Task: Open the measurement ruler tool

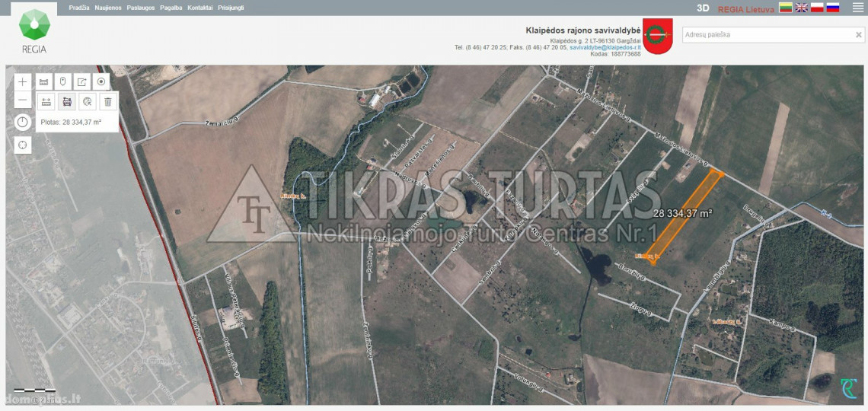Action: 43,81
